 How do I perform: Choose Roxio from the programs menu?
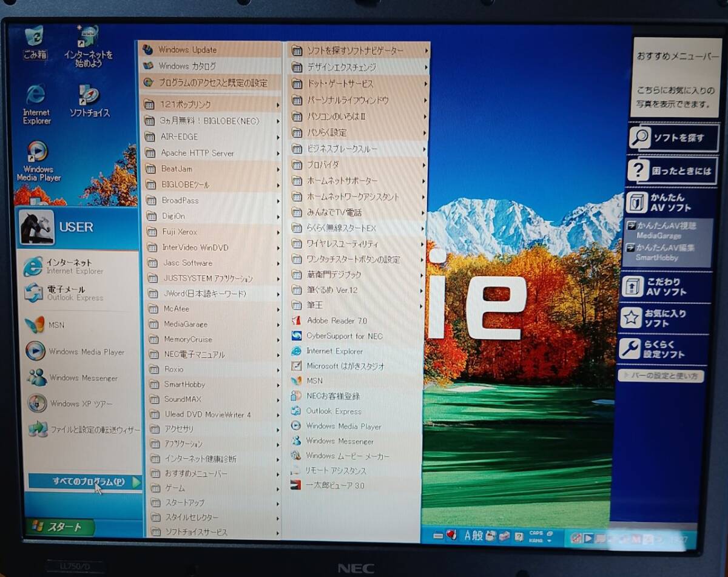point(212,369)
